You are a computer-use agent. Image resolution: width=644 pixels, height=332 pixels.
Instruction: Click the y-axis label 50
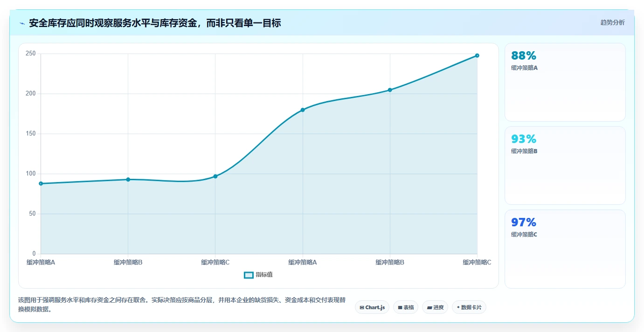pyautogui.click(x=33, y=214)
